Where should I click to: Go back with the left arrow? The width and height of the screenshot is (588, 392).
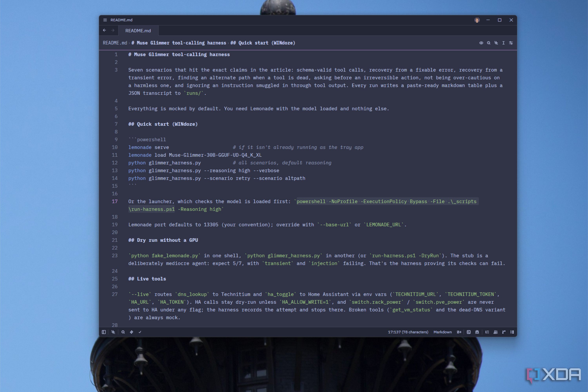[x=104, y=30]
